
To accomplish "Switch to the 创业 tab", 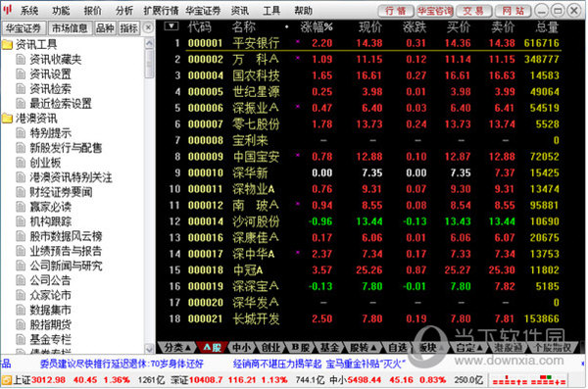I will [x=270, y=348].
